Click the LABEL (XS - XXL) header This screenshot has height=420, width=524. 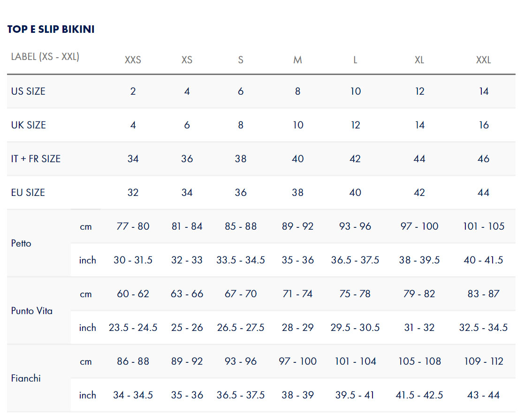click(x=45, y=57)
